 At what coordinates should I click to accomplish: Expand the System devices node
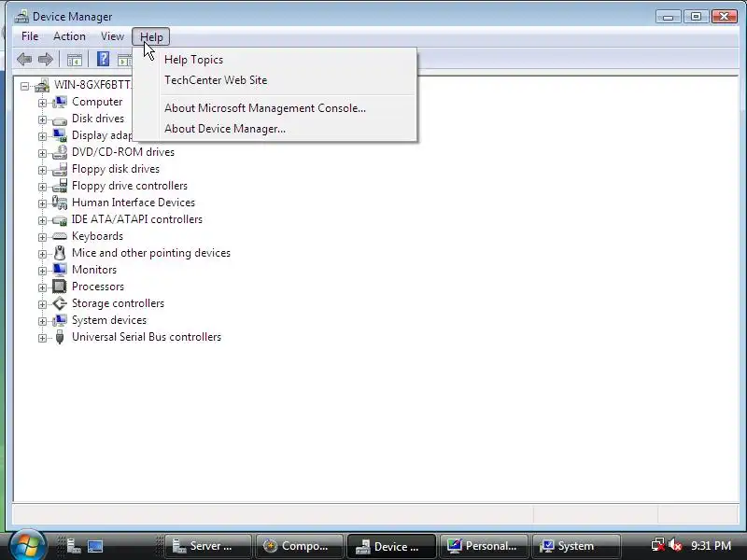point(42,321)
